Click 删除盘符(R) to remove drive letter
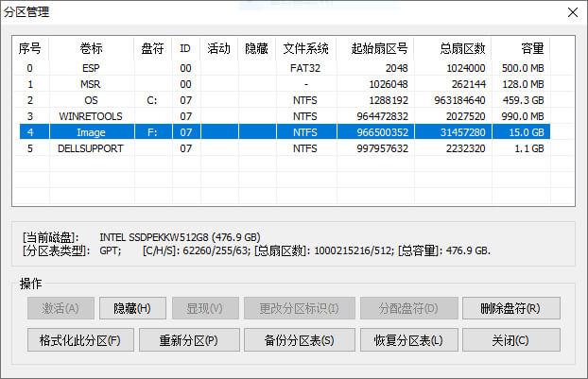Viewport: 588px width, 379px height. click(511, 308)
